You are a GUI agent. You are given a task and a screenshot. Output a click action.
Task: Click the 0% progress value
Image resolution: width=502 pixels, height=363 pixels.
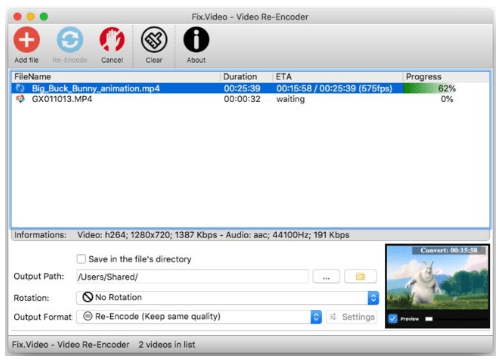(447, 99)
